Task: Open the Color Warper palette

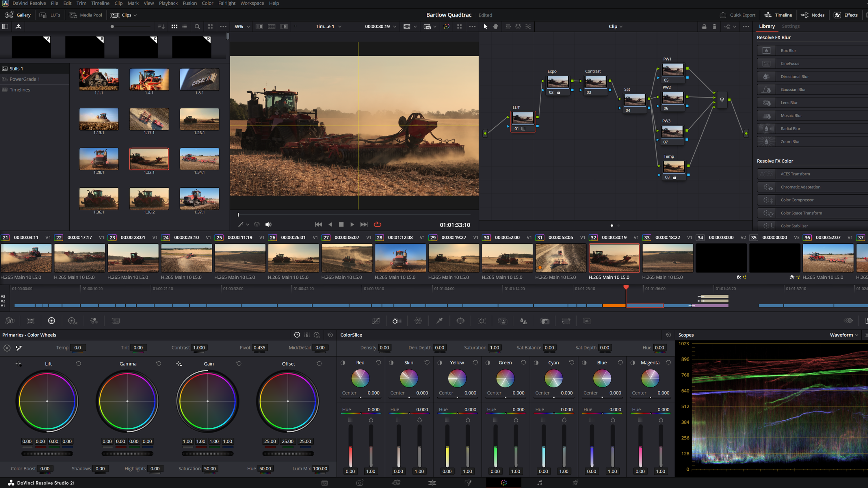Action: point(418,321)
